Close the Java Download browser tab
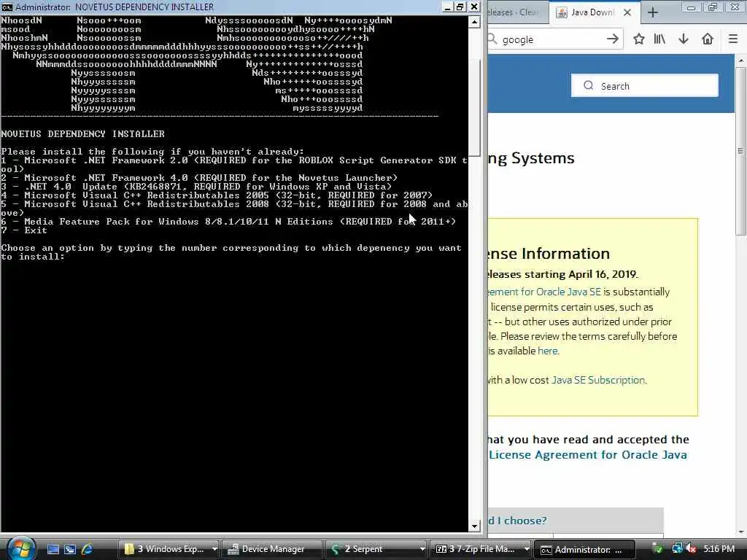This screenshot has height=560, width=747. point(627,12)
